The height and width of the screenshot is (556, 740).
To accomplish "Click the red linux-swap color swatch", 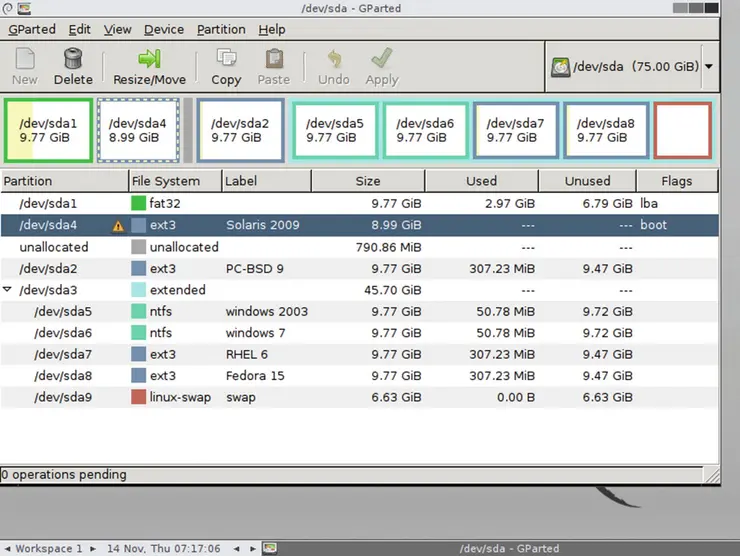I will 138,398.
